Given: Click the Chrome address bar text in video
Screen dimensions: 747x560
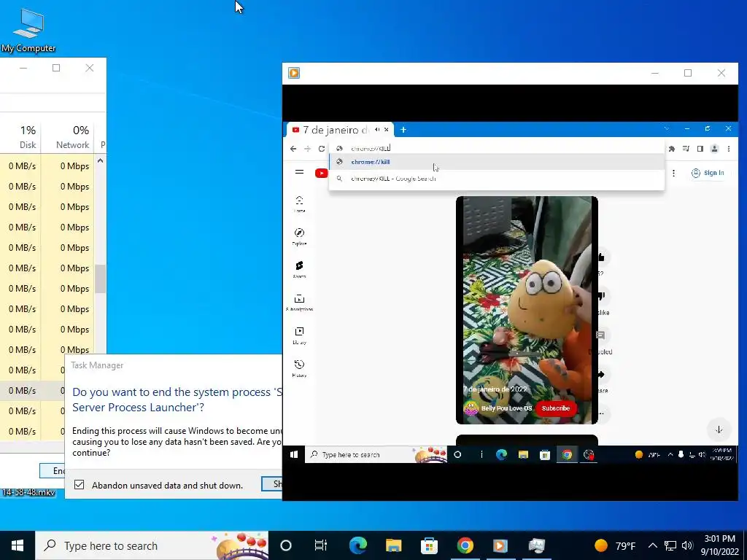Looking at the screenshot, I should coord(371,149).
